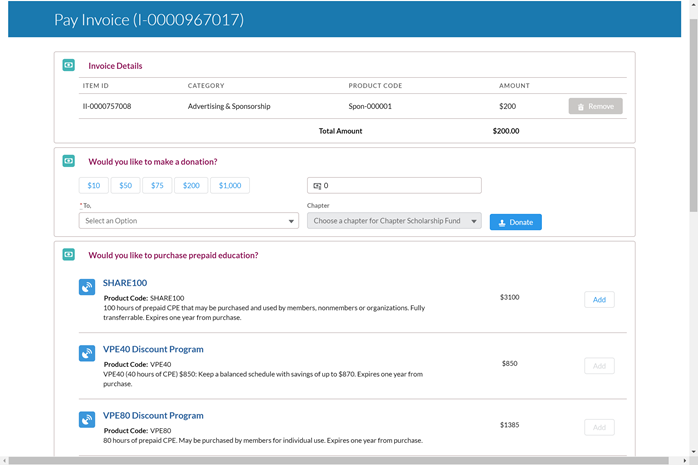This screenshot has width=698, height=465.
Task: Click the currency icon in donation amount field
Action: click(x=318, y=186)
